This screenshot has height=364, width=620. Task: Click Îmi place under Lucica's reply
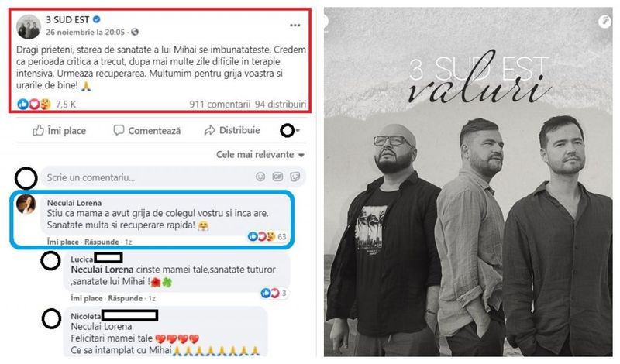(88, 298)
